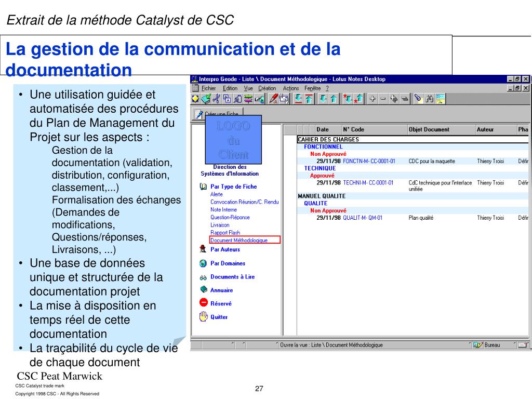Go to previous document with plain up arrow
532x399 pixels.
pyautogui.click(x=334, y=99)
